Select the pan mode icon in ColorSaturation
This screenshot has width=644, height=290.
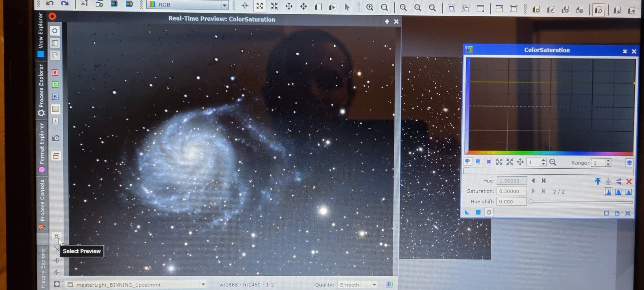pos(520,162)
